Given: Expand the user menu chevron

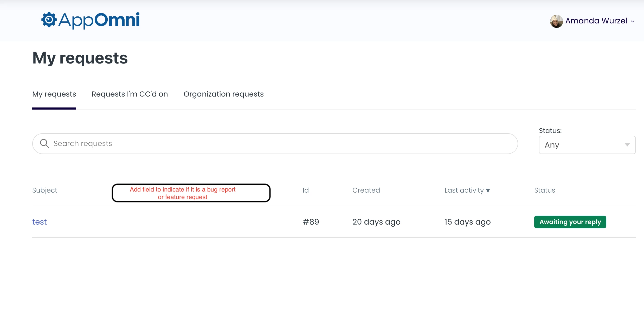Looking at the screenshot, I should click(633, 21).
